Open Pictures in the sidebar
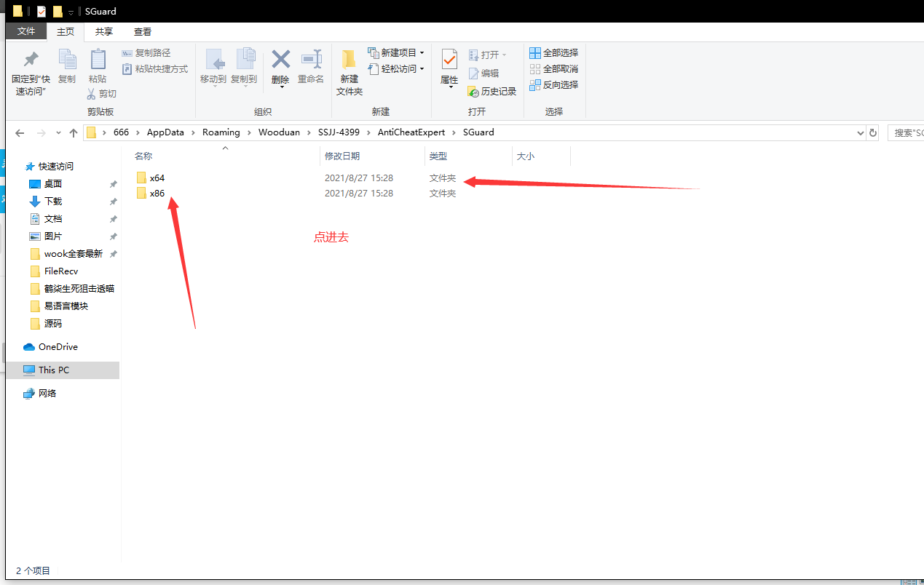The width and height of the screenshot is (924, 585). coord(46,236)
